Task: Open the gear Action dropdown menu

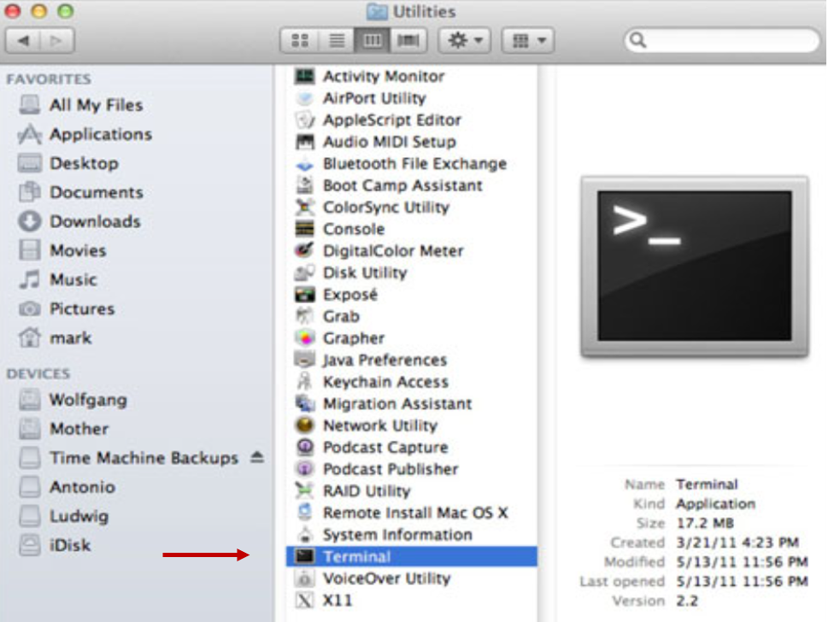Action: click(x=465, y=40)
